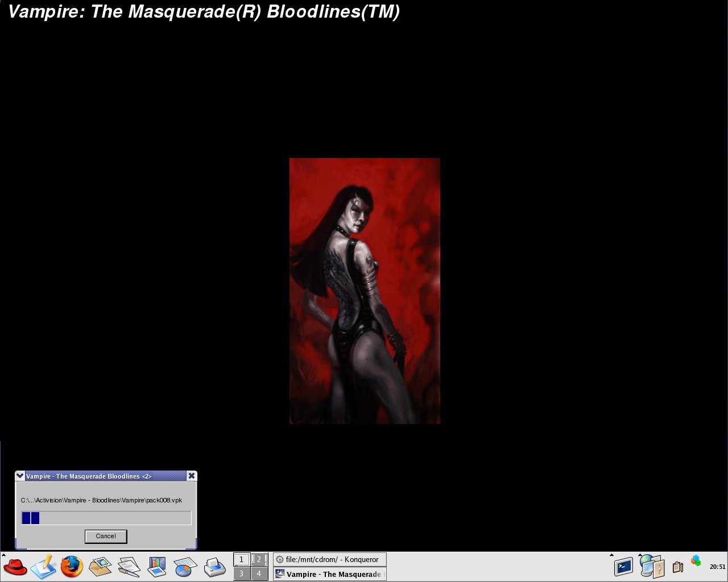Close the Bloodlines installer progress dialog
The height and width of the screenshot is (582, 728).
click(x=192, y=476)
